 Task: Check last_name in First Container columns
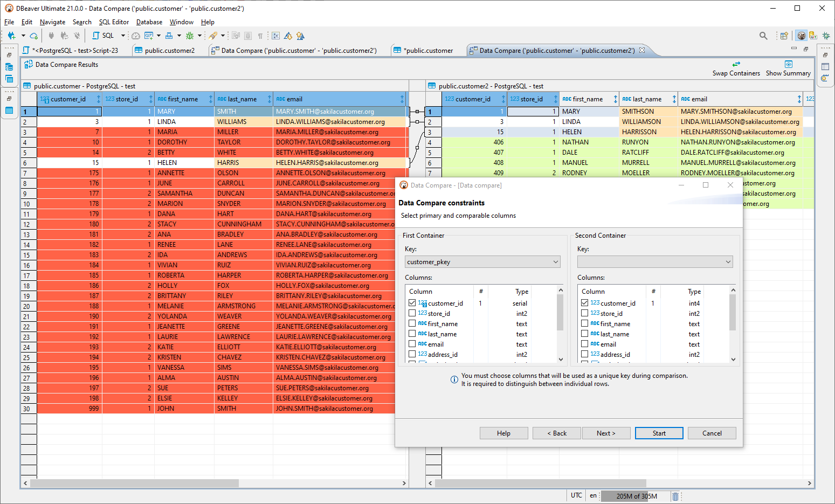[x=412, y=334]
